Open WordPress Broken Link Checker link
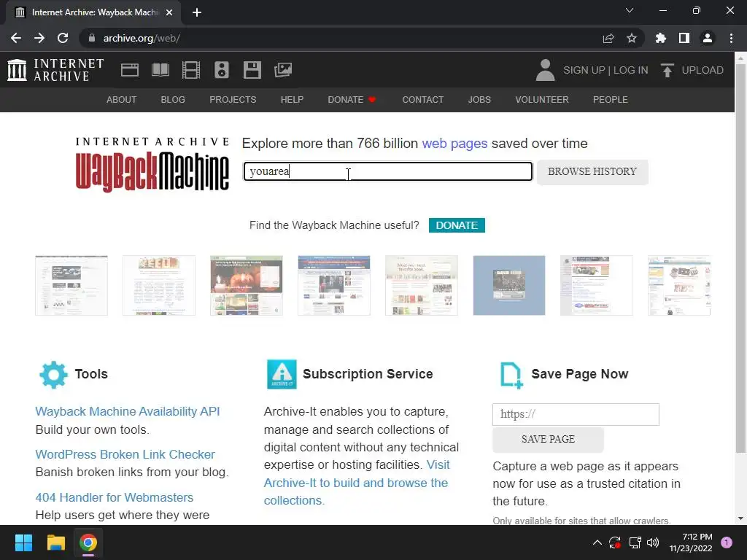 click(125, 454)
